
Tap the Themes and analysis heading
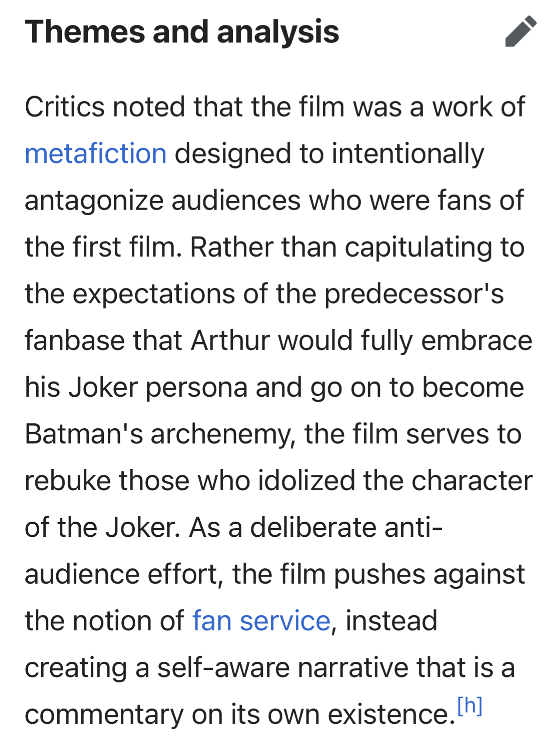pyautogui.click(x=182, y=31)
